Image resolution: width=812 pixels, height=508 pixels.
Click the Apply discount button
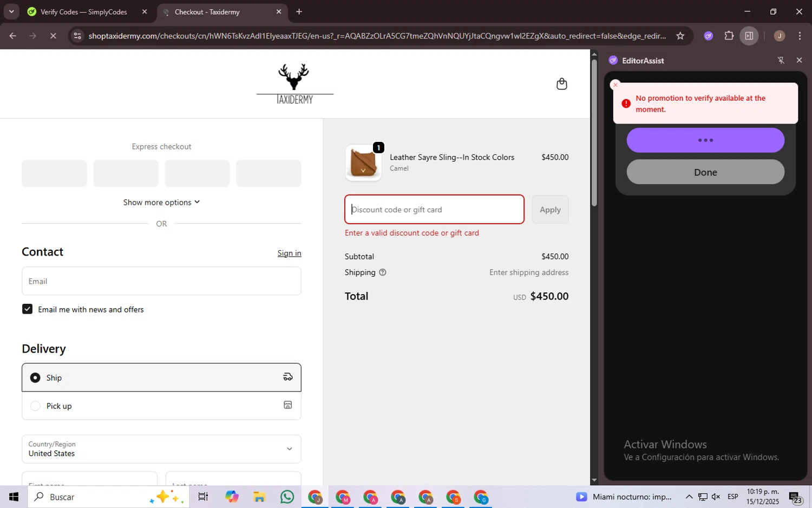coord(550,210)
